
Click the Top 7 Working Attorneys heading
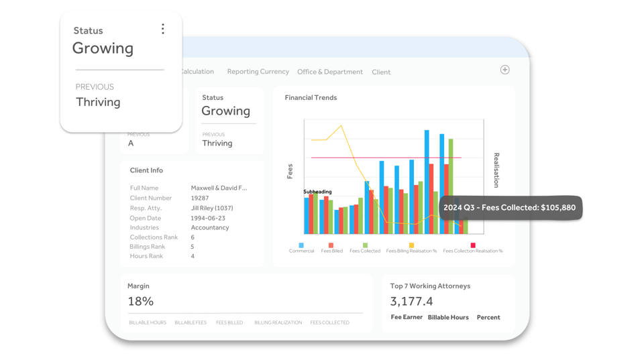tap(430, 286)
